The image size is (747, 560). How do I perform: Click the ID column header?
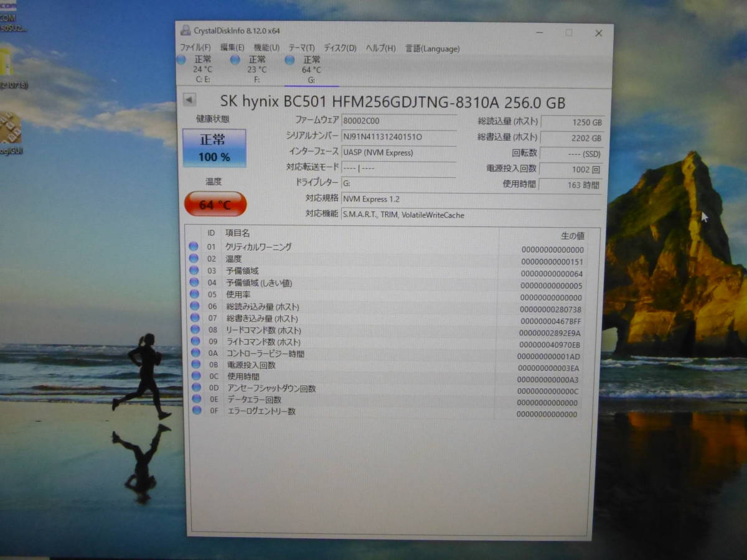pos(212,233)
